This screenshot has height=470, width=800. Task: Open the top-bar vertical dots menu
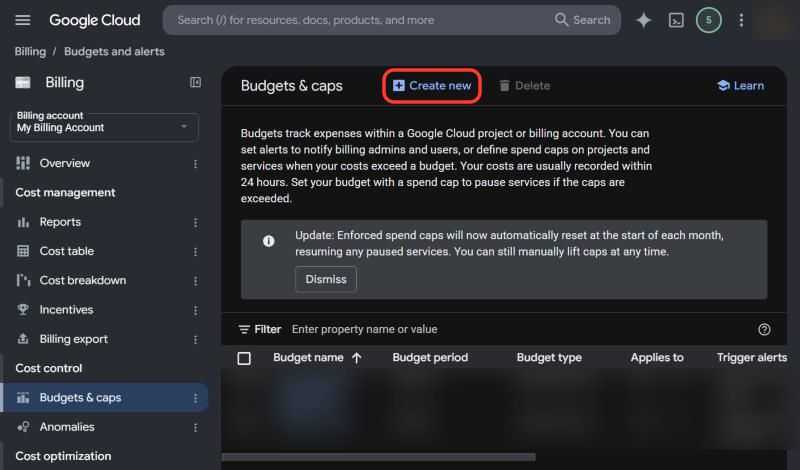pos(741,20)
